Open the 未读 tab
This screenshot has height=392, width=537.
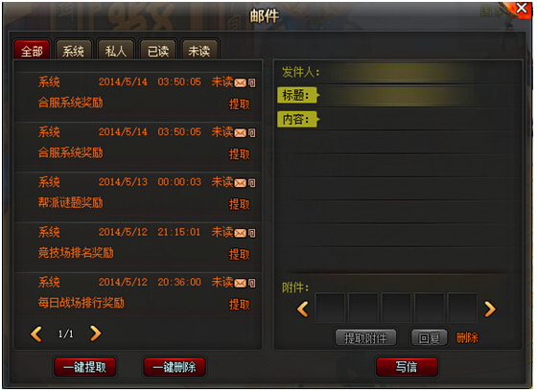[199, 51]
